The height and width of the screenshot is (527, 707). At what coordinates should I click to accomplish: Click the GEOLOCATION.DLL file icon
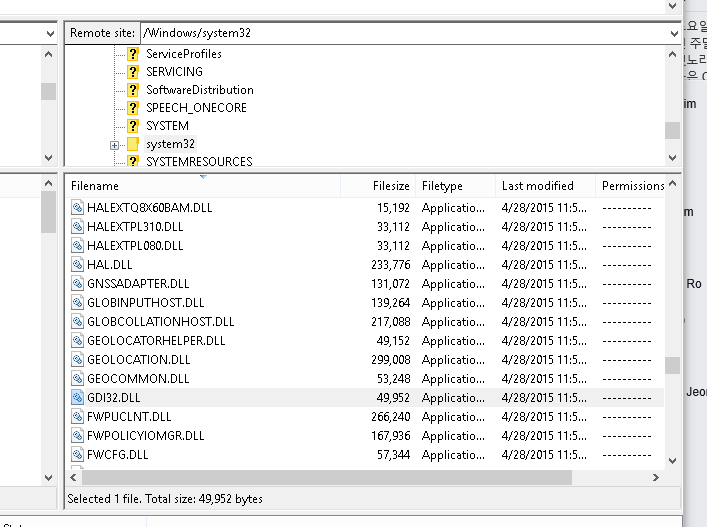[78, 360]
